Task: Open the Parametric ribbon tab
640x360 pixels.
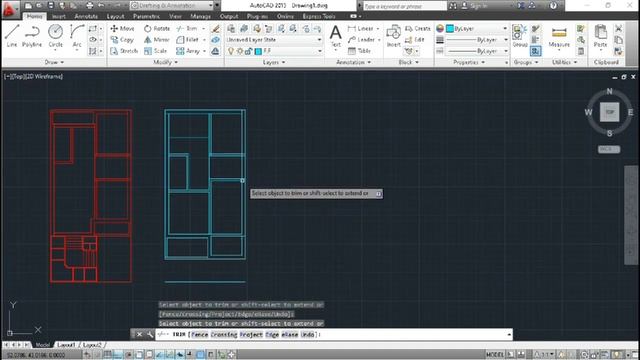Action: tap(147, 16)
